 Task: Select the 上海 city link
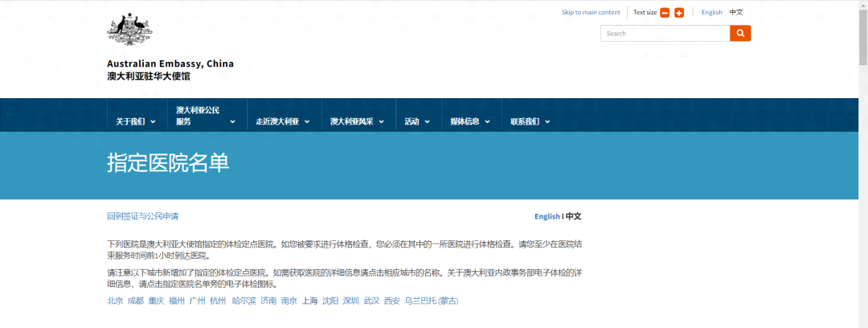[x=309, y=301]
